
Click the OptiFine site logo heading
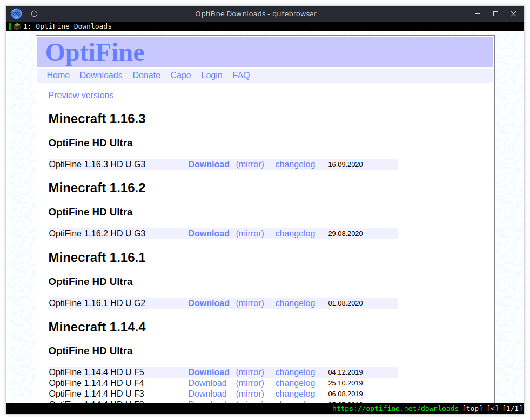pyautogui.click(x=95, y=53)
